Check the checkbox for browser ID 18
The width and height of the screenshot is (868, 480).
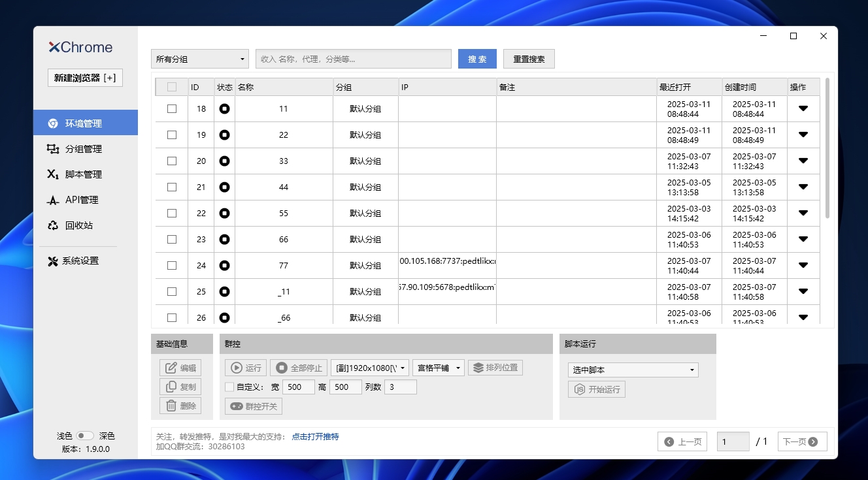click(172, 108)
